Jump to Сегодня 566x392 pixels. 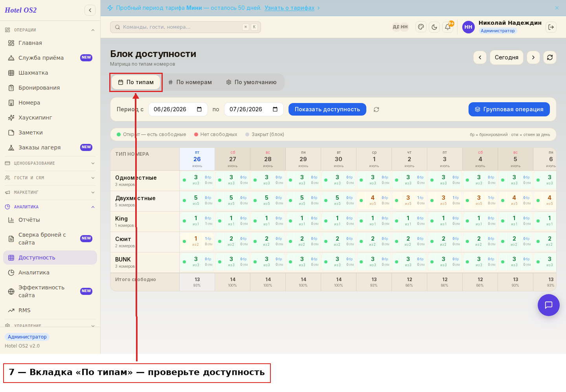[507, 57]
